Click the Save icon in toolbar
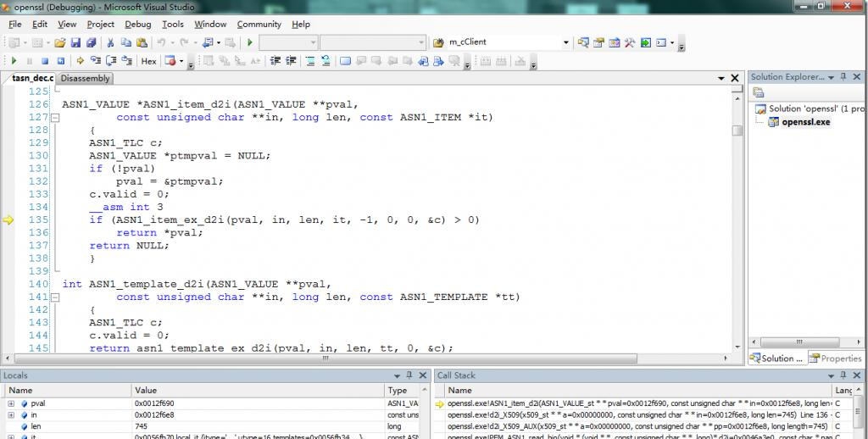 point(75,42)
